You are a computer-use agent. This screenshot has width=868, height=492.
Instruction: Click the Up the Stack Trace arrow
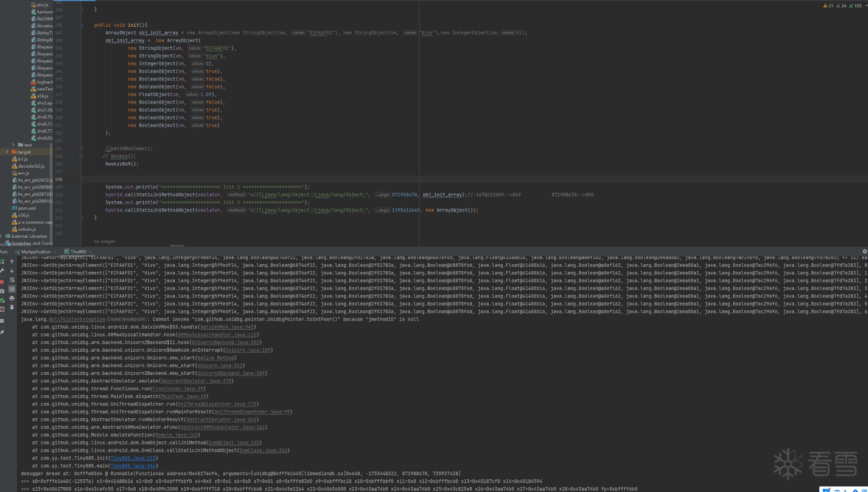pos(12,262)
